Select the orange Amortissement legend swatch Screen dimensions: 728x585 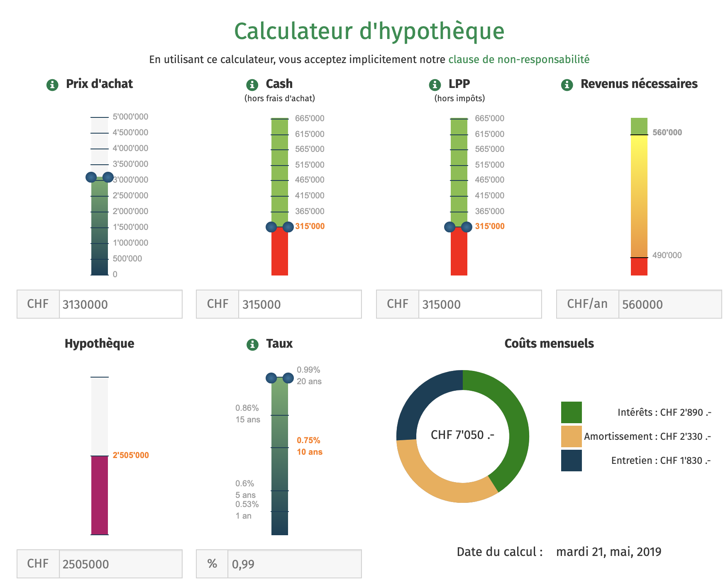571,436
